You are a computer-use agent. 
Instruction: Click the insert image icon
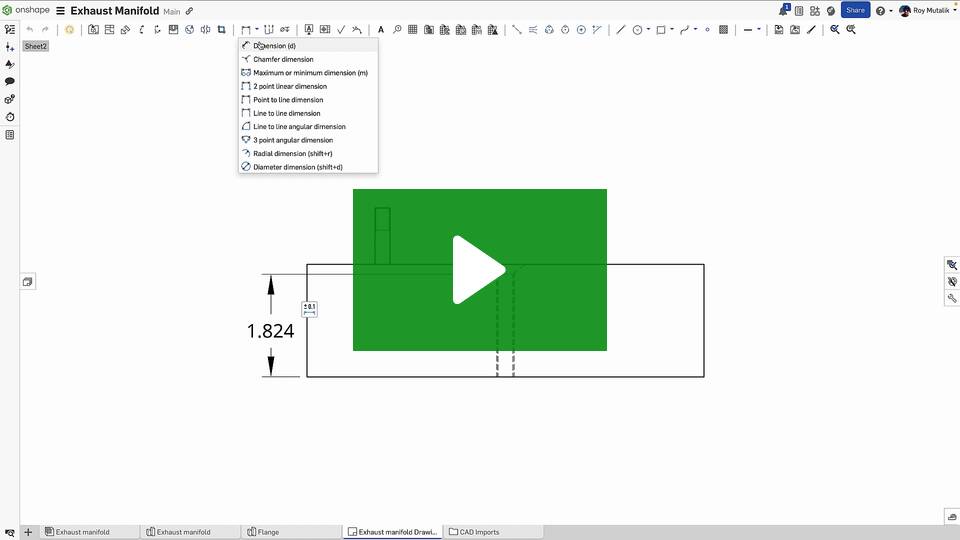(x=795, y=29)
